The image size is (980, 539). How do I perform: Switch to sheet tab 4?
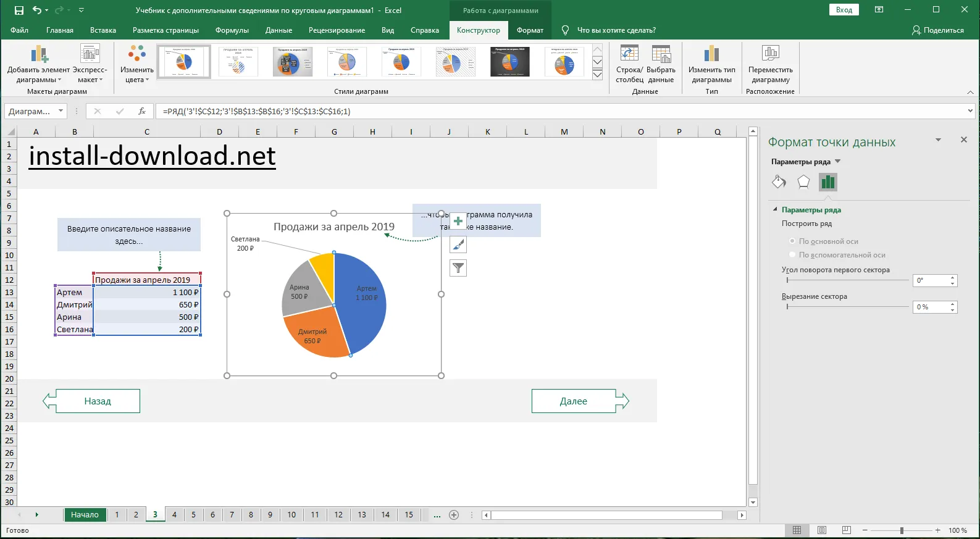point(174,515)
